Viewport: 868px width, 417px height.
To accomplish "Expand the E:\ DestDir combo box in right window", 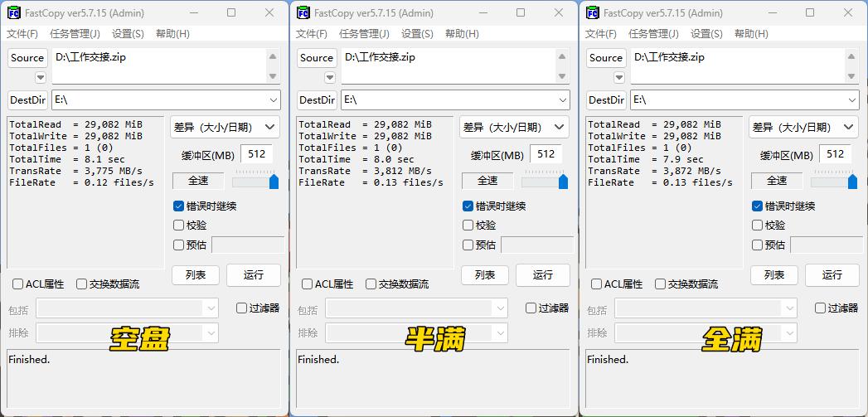I will tap(852, 100).
